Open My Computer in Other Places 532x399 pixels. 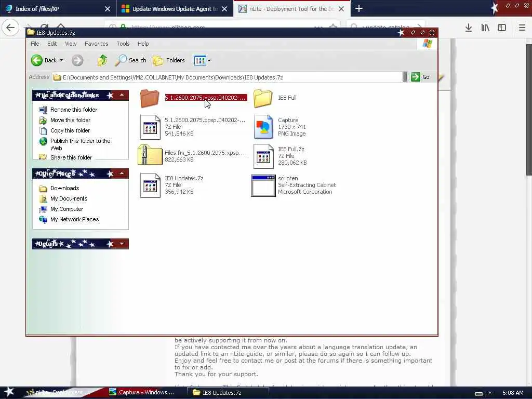66,209
